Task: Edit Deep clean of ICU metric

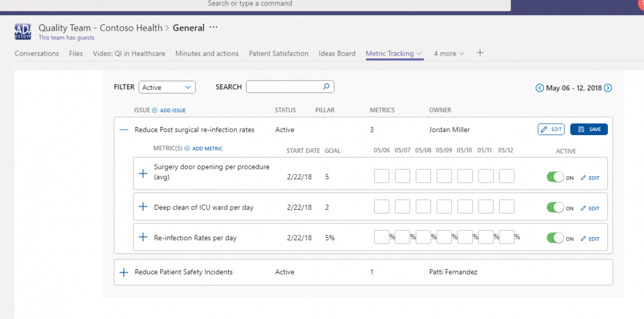Action: coord(590,209)
